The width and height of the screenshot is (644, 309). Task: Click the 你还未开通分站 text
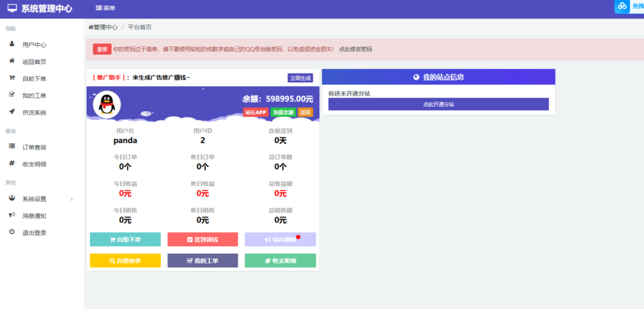[x=349, y=94]
